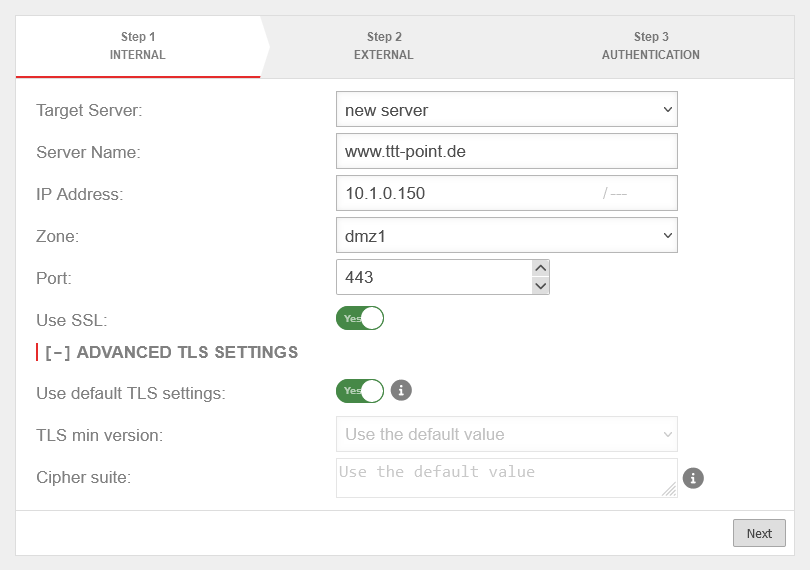The width and height of the screenshot is (810, 570).
Task: Click the Next button
Action: point(759,533)
